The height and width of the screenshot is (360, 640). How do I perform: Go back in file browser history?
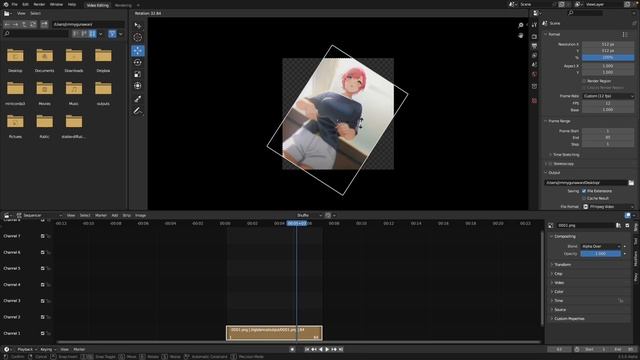7,24
